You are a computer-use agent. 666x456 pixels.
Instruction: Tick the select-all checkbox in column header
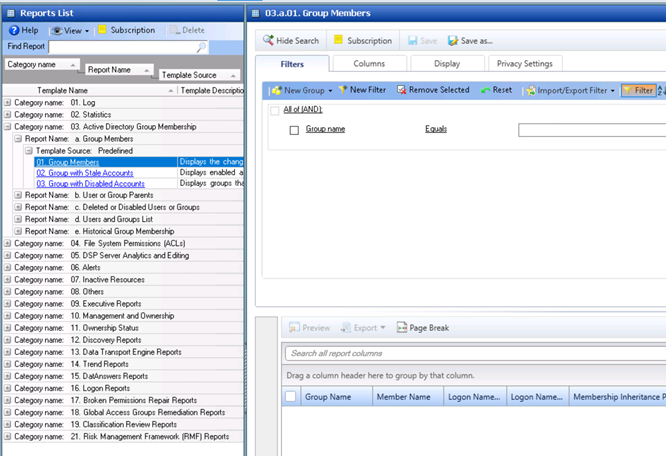click(290, 397)
